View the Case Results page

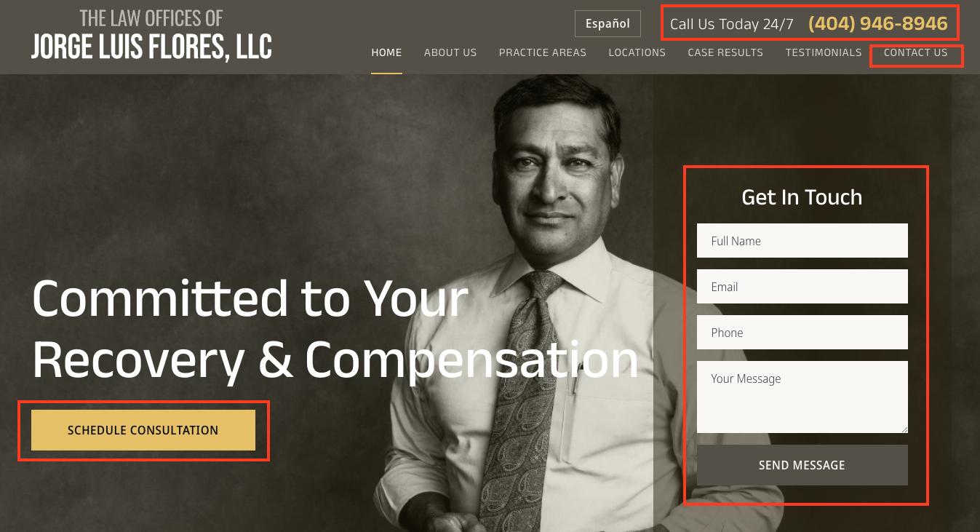click(x=725, y=52)
